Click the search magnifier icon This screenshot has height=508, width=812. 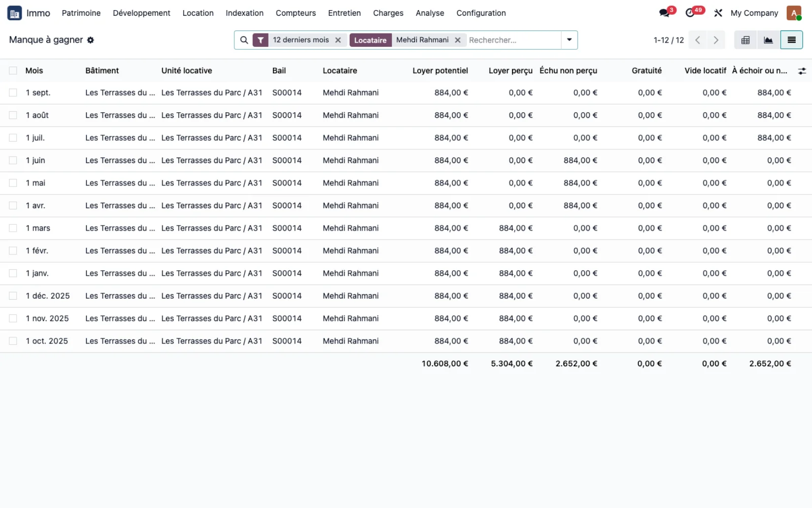[244, 40]
